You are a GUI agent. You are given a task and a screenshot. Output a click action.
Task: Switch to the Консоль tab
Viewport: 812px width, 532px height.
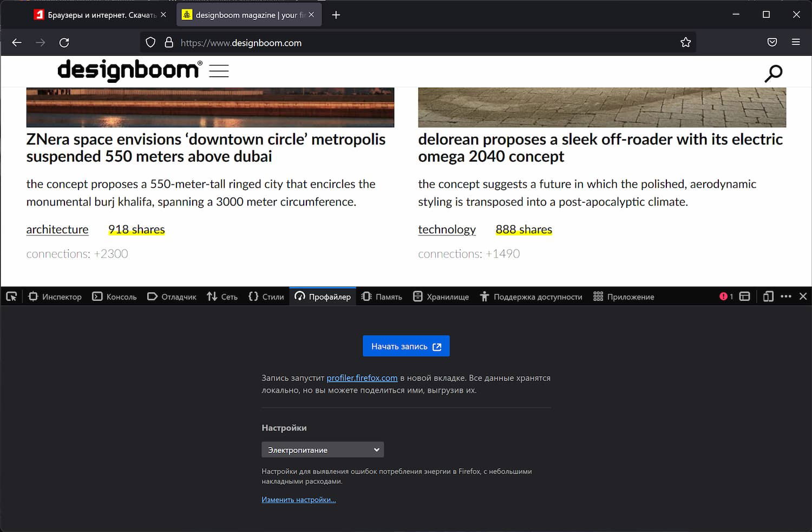(x=114, y=297)
